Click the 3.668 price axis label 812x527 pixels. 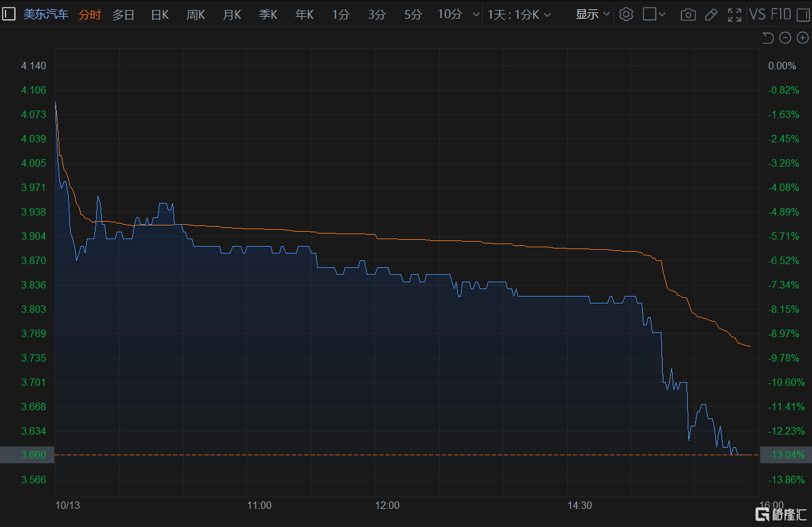pyautogui.click(x=34, y=406)
